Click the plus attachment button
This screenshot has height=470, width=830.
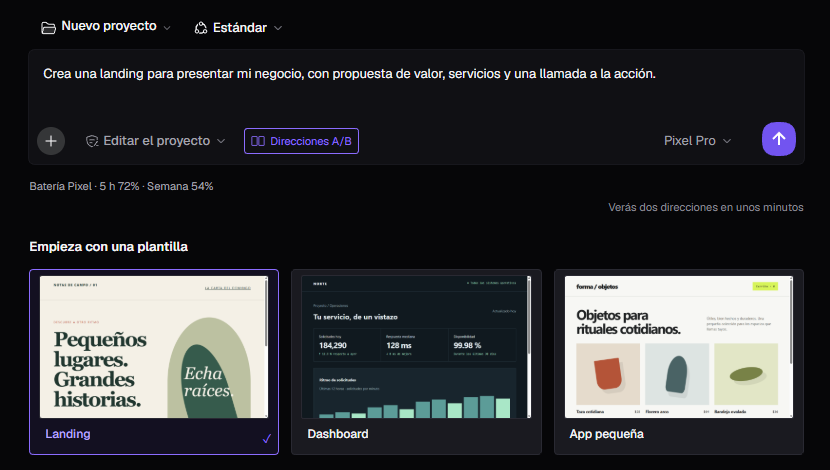pos(51,141)
